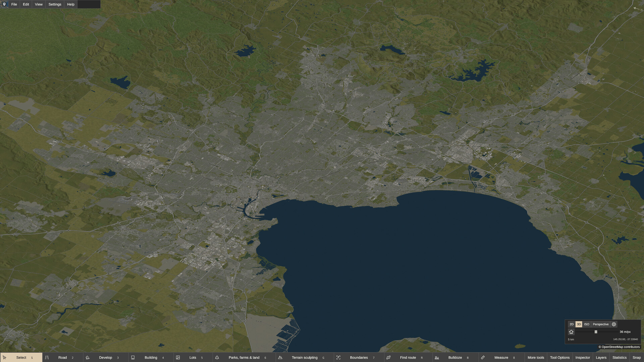Toggle the Inspector panel
The width and height of the screenshot is (644, 362).
click(583, 357)
